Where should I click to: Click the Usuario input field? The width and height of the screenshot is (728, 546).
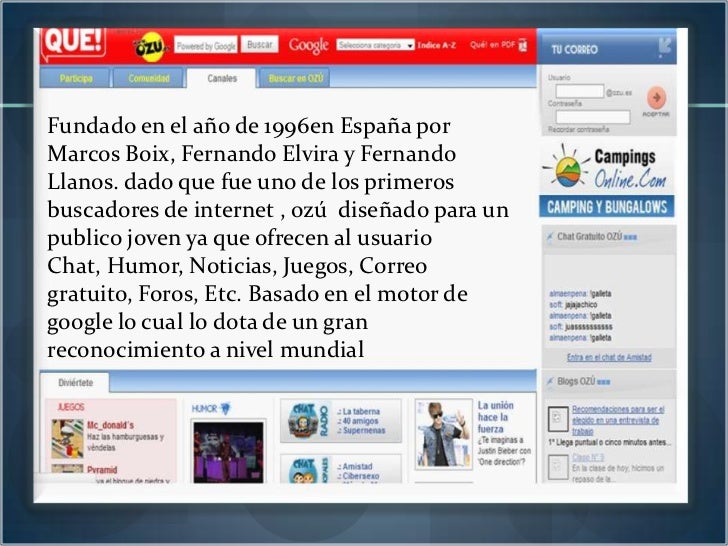[580, 91]
